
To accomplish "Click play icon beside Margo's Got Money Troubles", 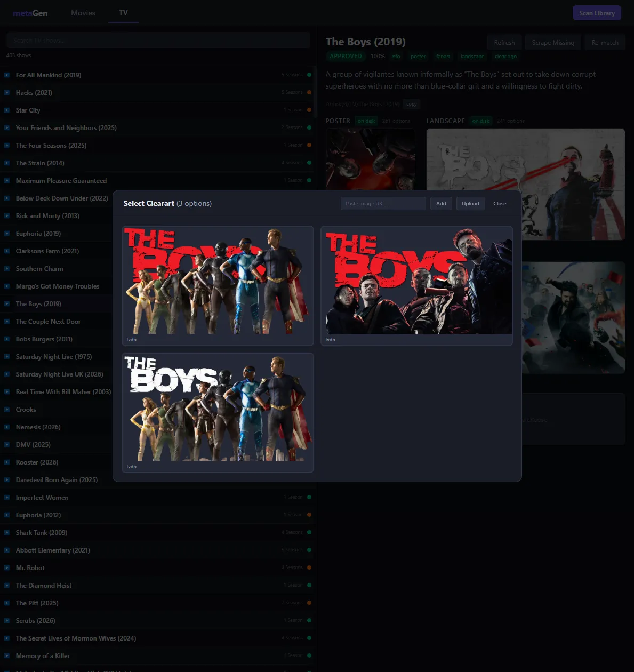I will pyautogui.click(x=7, y=286).
